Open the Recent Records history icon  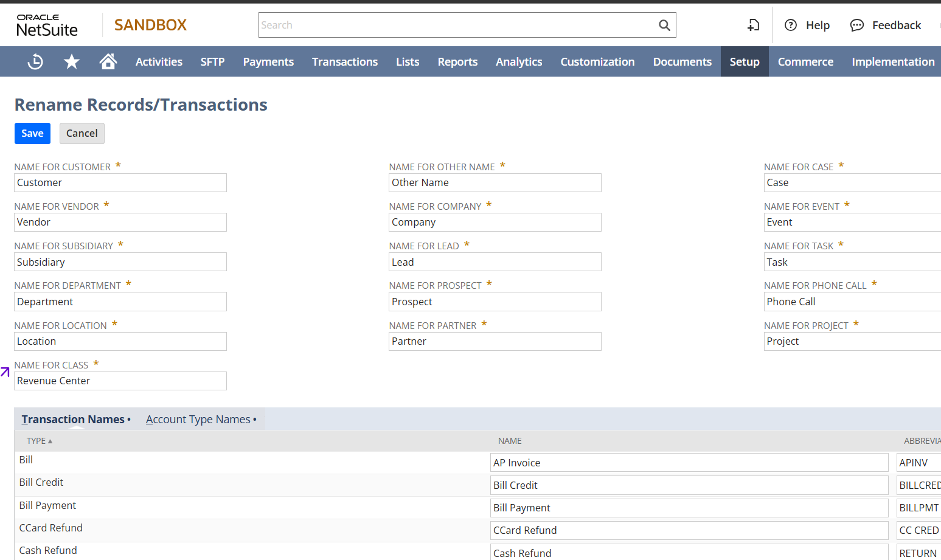pyautogui.click(x=35, y=61)
